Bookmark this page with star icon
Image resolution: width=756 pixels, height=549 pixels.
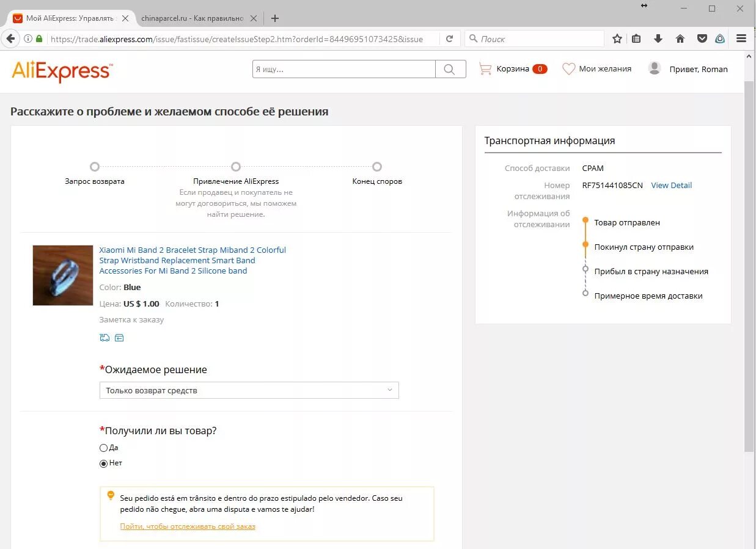click(617, 38)
